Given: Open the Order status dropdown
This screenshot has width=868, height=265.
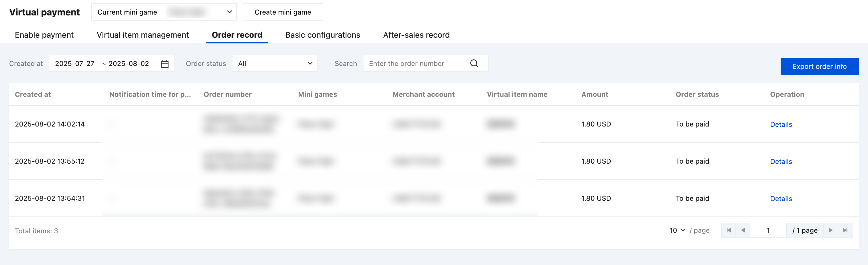Looking at the screenshot, I should pyautogui.click(x=274, y=64).
